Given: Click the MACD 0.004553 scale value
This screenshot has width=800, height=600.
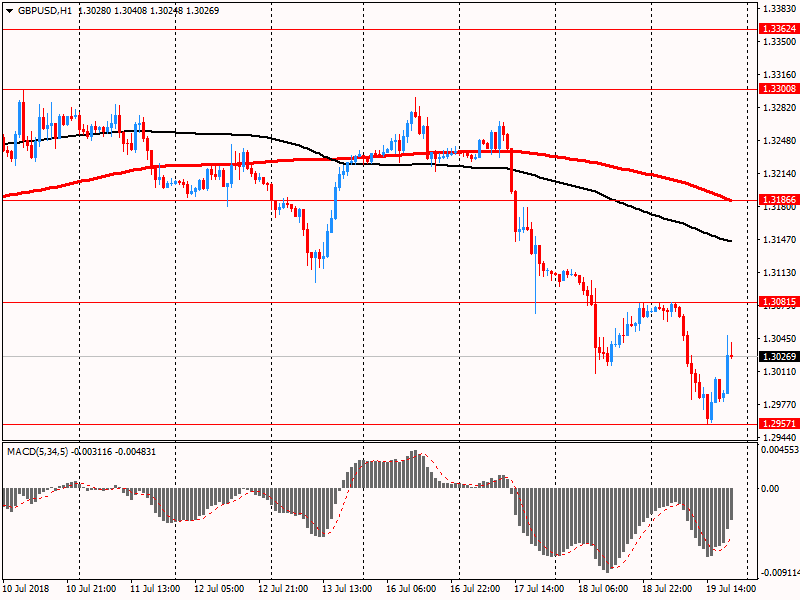Looking at the screenshot, I should pyautogui.click(x=780, y=449).
